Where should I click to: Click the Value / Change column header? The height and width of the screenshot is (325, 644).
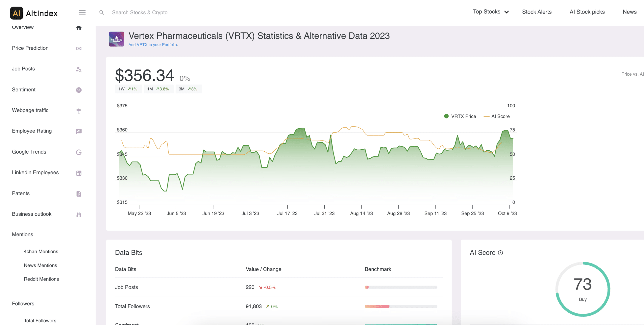tap(263, 269)
